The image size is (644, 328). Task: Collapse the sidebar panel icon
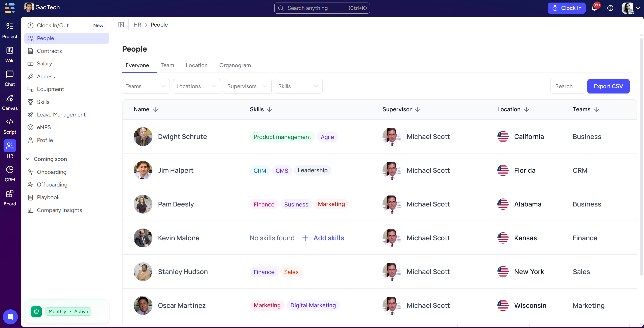pyautogui.click(x=121, y=25)
